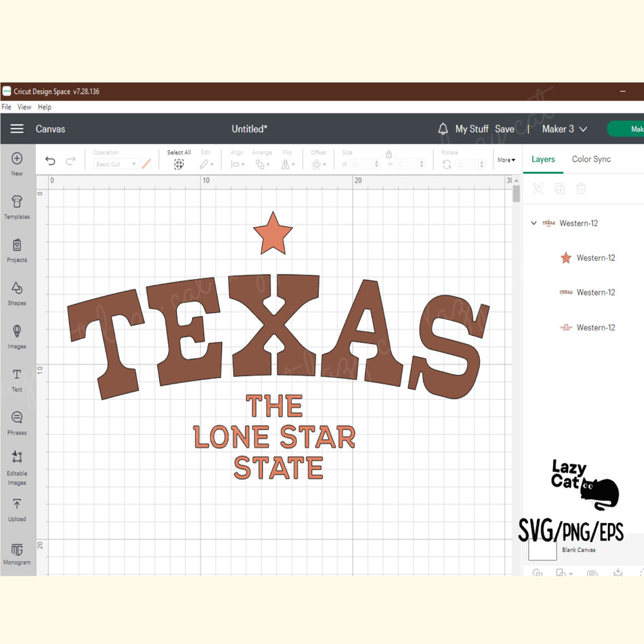
Task: Click the notification bell icon
Action: tap(443, 129)
